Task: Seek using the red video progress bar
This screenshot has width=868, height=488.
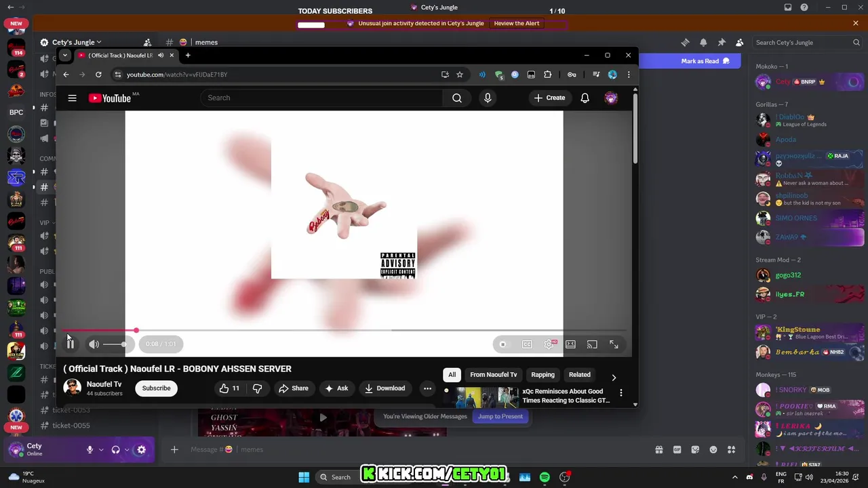Action: tap(344, 330)
